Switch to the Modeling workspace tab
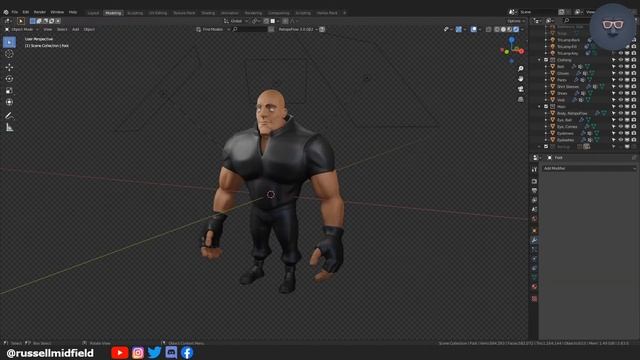The height and width of the screenshot is (360, 640). [x=113, y=13]
